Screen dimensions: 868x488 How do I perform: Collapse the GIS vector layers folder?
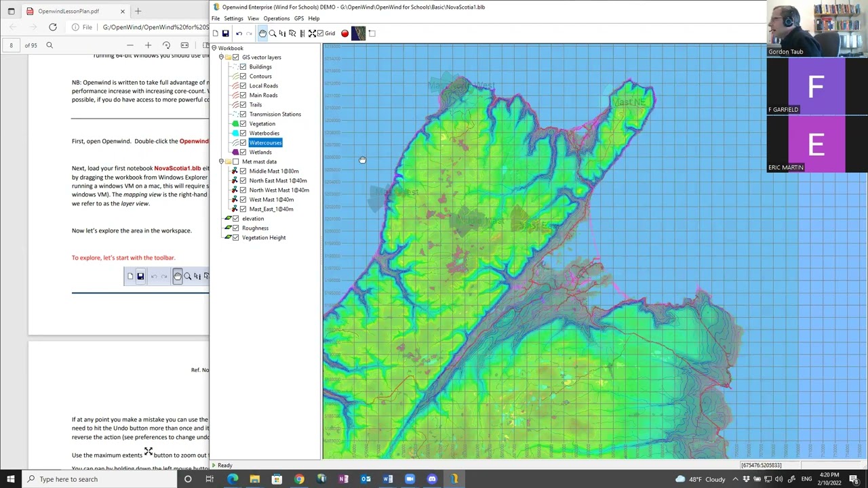click(221, 57)
